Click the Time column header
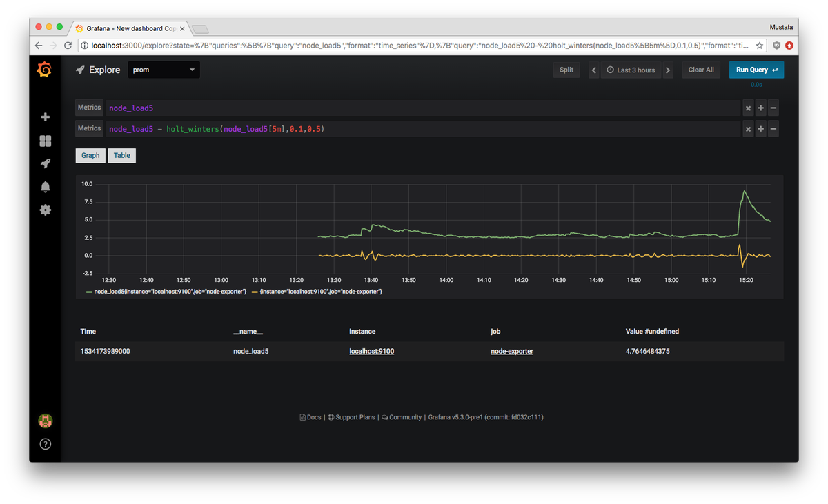 coord(88,332)
